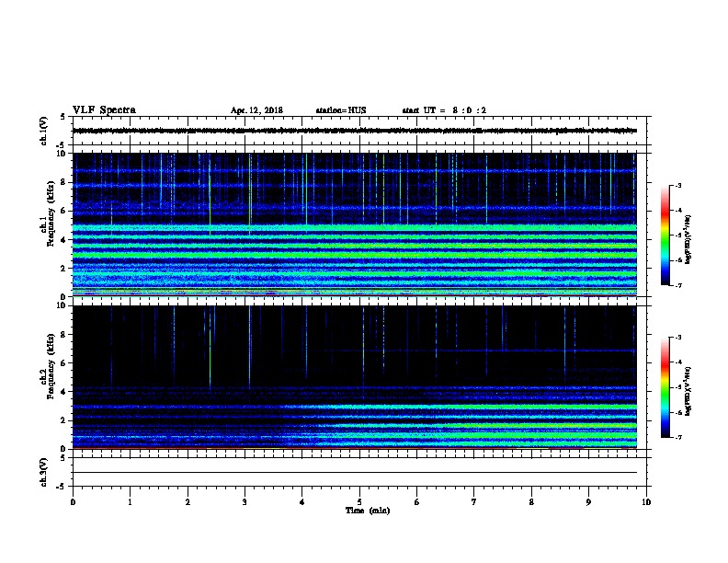This screenshot has width=728, height=563.
Task: Click inside the ch.1 frequency spectrogram
Action: [x=355, y=224]
